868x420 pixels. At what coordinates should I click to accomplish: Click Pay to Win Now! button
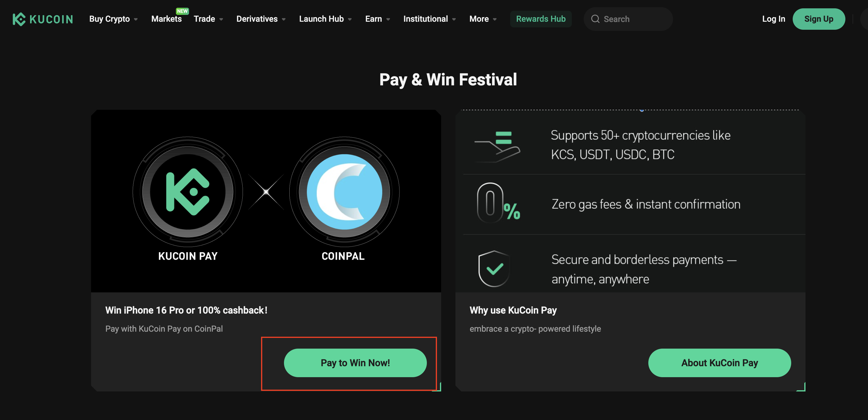355,363
